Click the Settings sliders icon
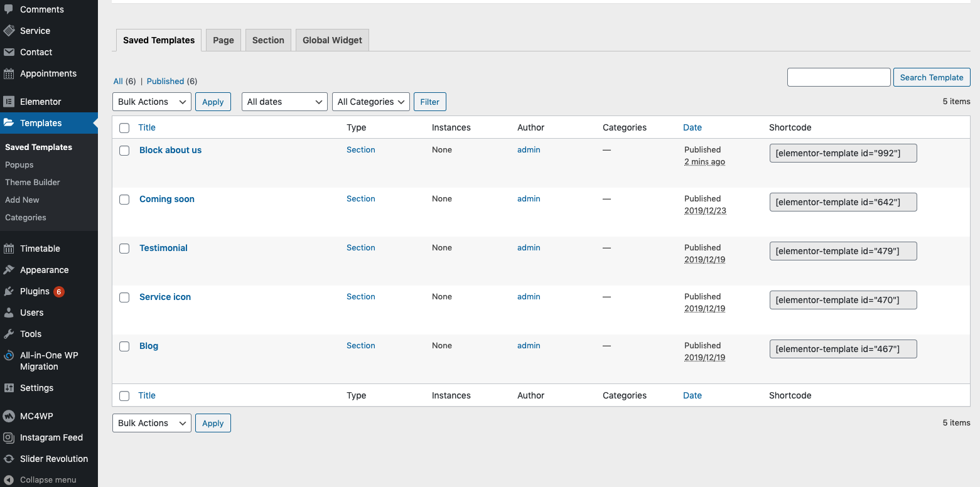 (9, 388)
